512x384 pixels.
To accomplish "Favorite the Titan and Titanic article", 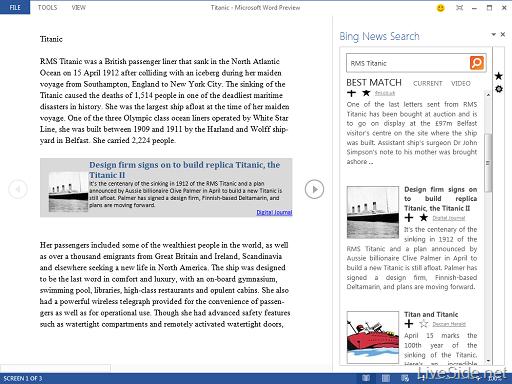I will (x=424, y=323).
